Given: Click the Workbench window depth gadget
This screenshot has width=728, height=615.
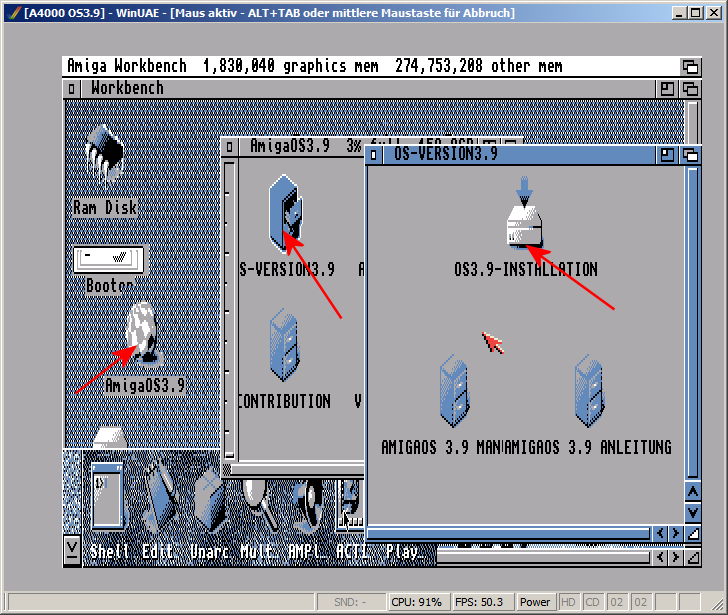Looking at the screenshot, I should point(690,89).
